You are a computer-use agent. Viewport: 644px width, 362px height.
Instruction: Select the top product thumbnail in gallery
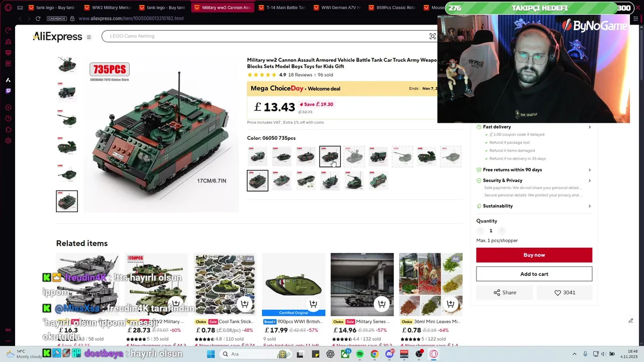pyautogui.click(x=67, y=65)
